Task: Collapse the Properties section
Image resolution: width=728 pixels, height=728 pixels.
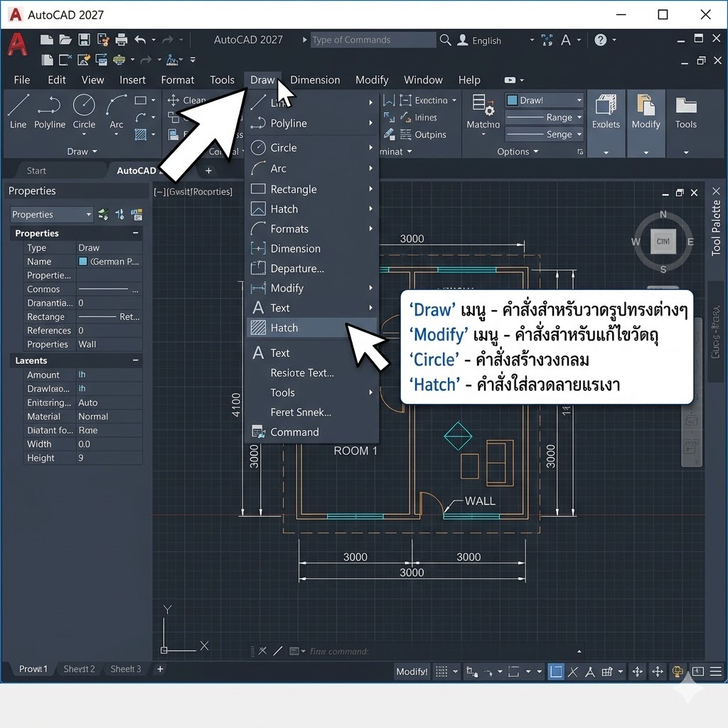Action: click(x=135, y=232)
